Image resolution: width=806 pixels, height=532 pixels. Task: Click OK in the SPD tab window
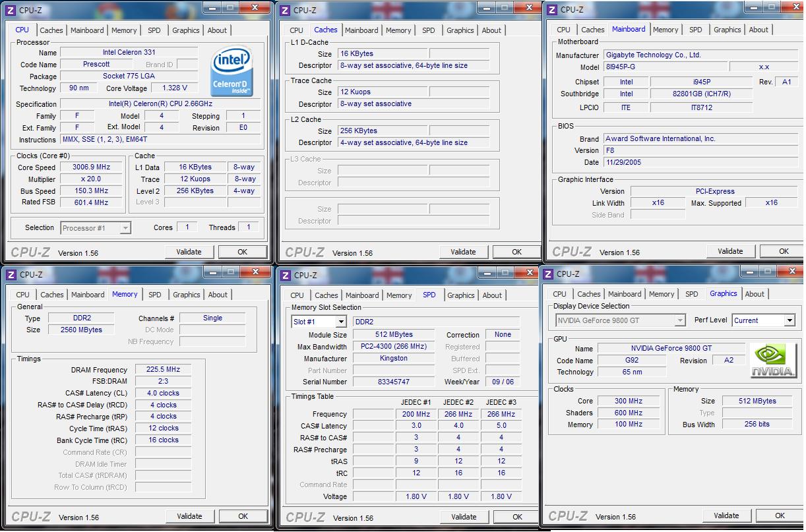click(517, 517)
